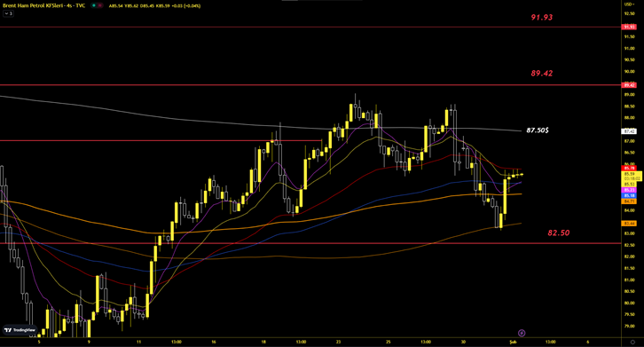The height and width of the screenshot is (347, 644).
Task: Click the magenta 85.23 moving average price label
Action: [x=629, y=190]
